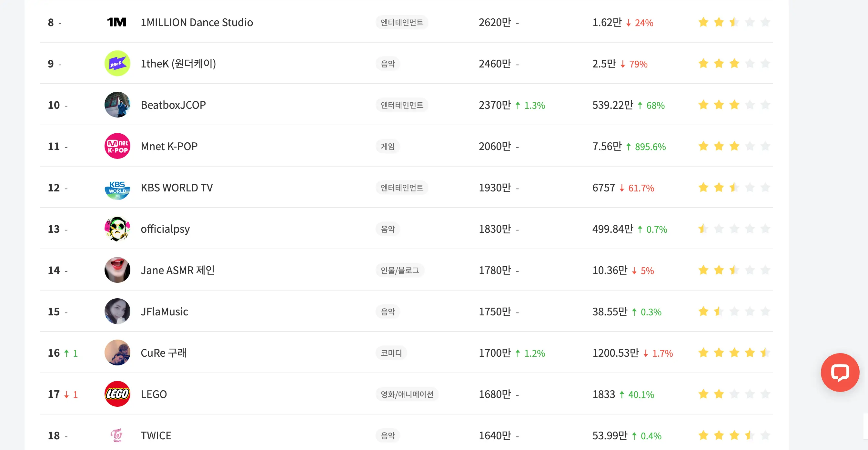The width and height of the screenshot is (868, 450).
Task: Click the Mnet K-POP channel logo
Action: 117,146
